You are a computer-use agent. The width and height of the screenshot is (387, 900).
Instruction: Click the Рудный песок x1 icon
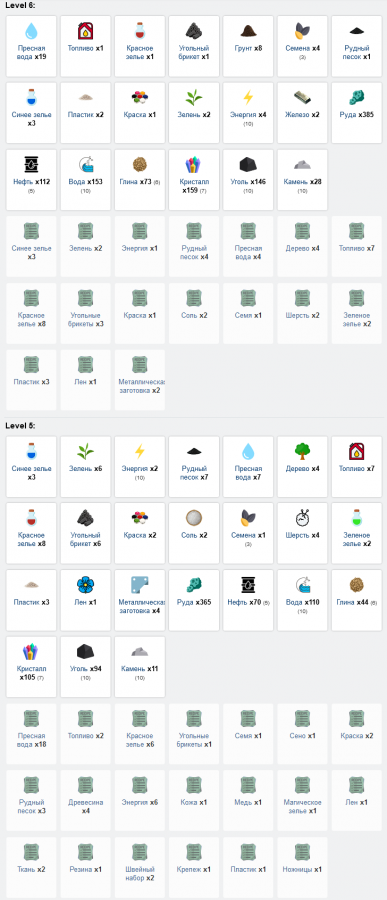coord(357,31)
